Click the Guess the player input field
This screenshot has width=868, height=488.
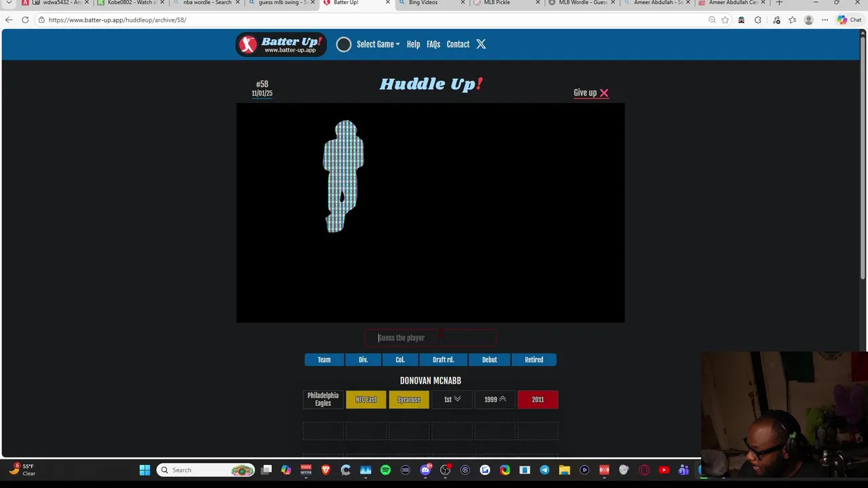pos(431,338)
